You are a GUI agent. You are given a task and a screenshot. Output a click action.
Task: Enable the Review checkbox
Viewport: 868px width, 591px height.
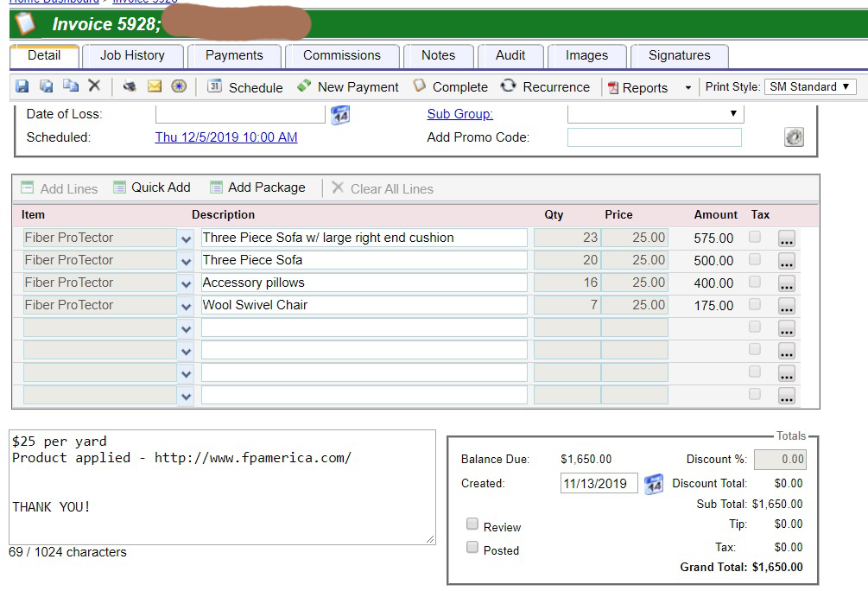(x=472, y=524)
